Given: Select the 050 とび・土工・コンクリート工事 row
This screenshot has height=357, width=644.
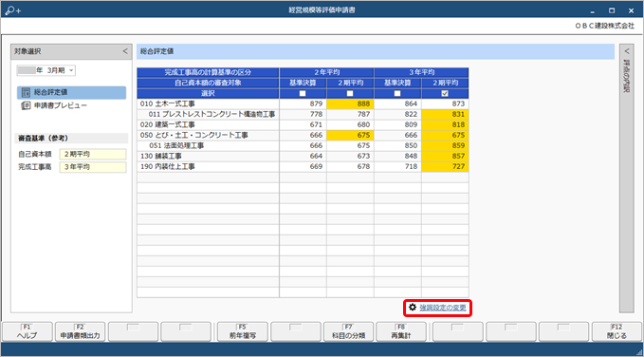Looking at the screenshot, I should point(208,136).
